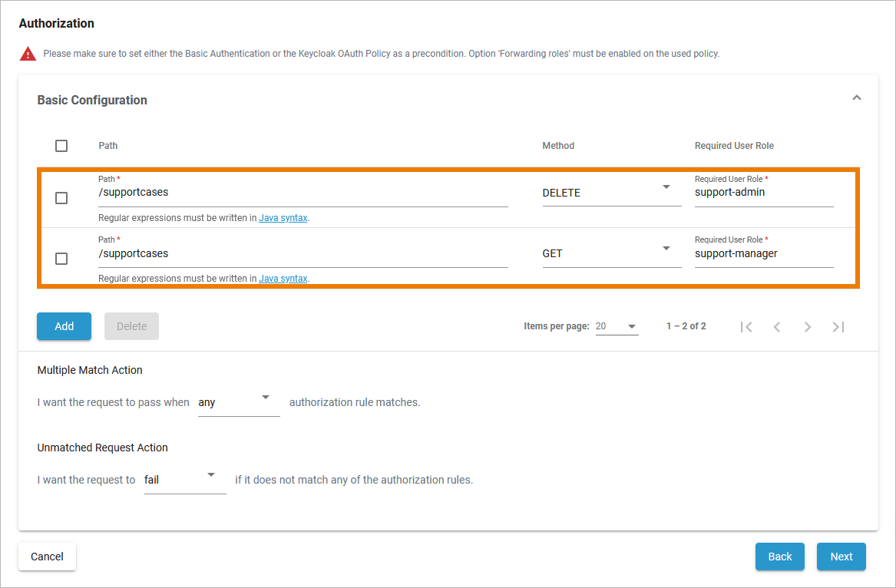896x588 pixels.
Task: Select the checkbox for the DELETE rule row
Action: point(61,197)
